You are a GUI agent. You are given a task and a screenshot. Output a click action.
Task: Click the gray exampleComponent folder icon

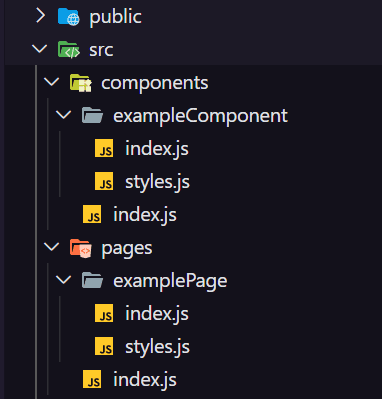pos(92,115)
